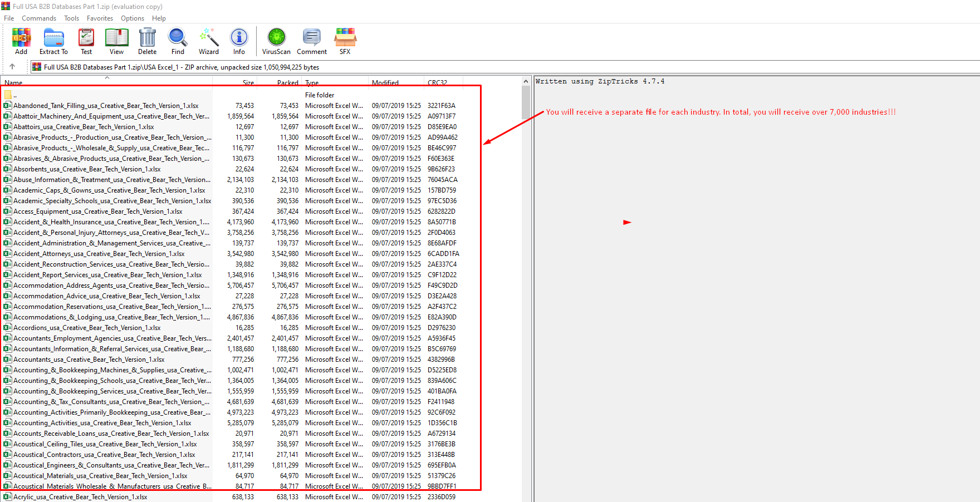Click Excel icon of Absorbents_usa file
The image size is (980, 502).
(8, 169)
